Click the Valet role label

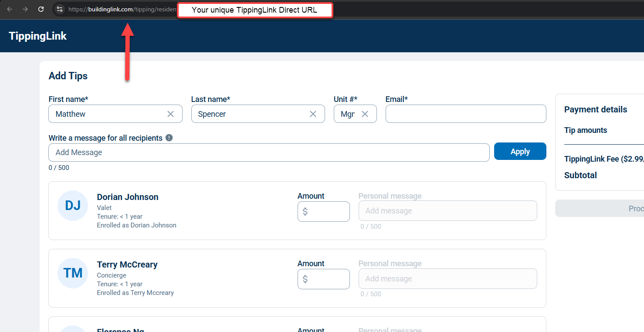(105, 208)
